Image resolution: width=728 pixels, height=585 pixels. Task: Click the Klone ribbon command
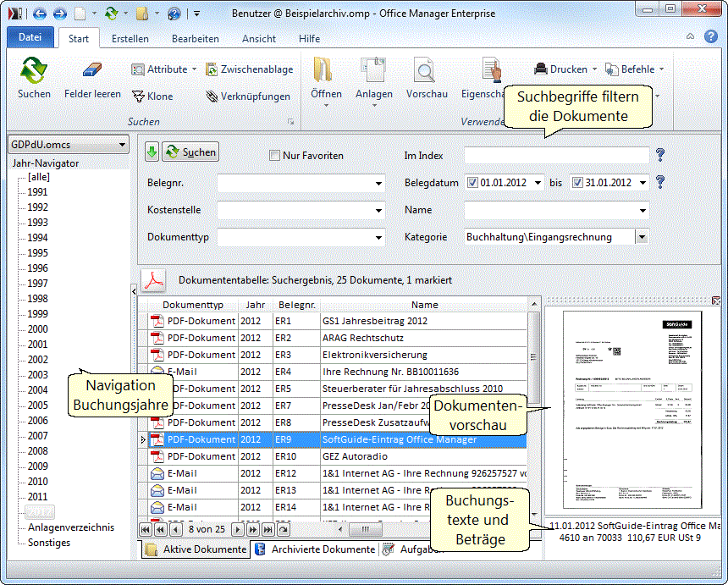[152, 97]
